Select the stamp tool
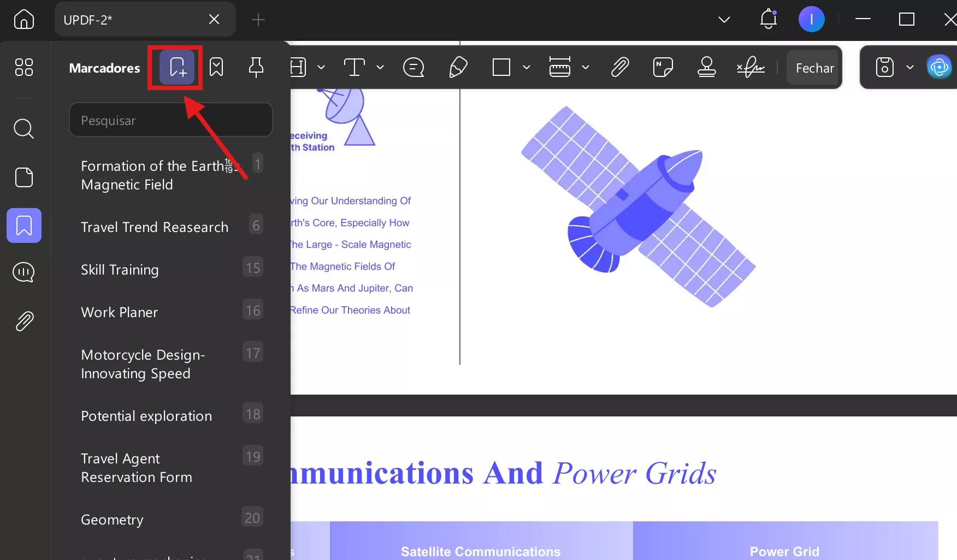This screenshot has width=957, height=560. pos(707,68)
